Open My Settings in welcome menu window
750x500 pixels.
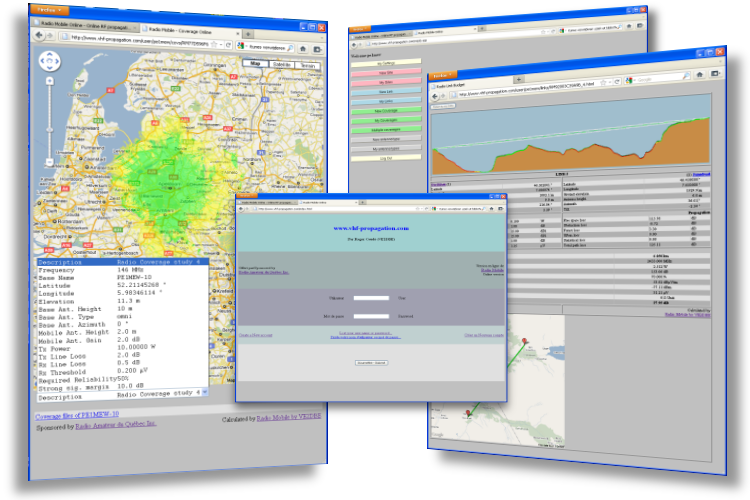(386, 62)
